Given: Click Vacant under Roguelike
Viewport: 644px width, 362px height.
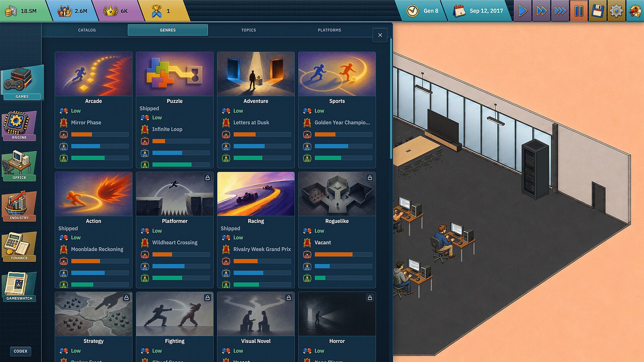Looking at the screenshot, I should 323,243.
